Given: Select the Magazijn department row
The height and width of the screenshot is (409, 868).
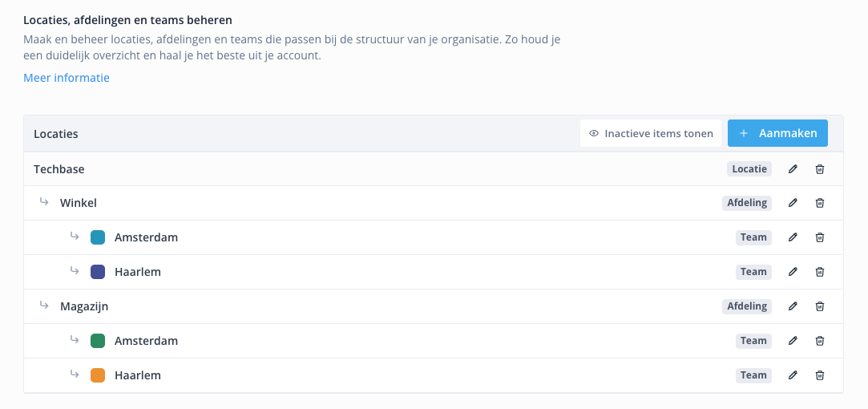Looking at the screenshot, I should tap(84, 306).
